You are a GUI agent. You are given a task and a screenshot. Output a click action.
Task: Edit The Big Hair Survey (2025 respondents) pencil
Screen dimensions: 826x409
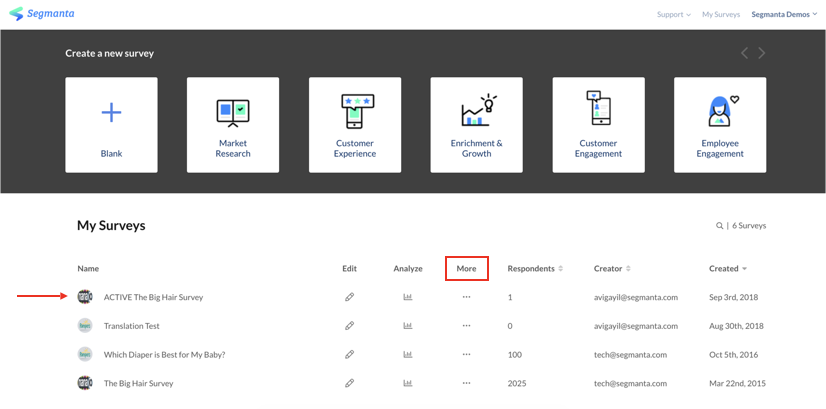click(349, 383)
